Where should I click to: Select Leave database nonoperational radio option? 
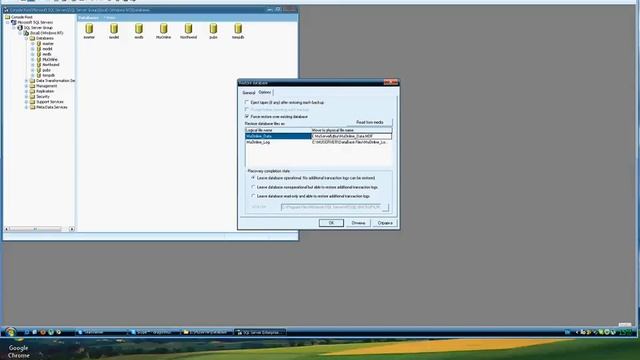[253, 187]
